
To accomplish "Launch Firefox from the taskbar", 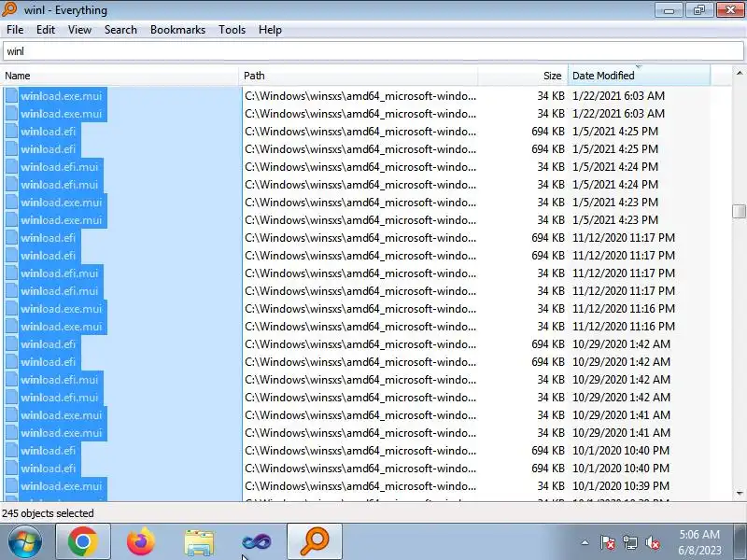I will pos(141,541).
